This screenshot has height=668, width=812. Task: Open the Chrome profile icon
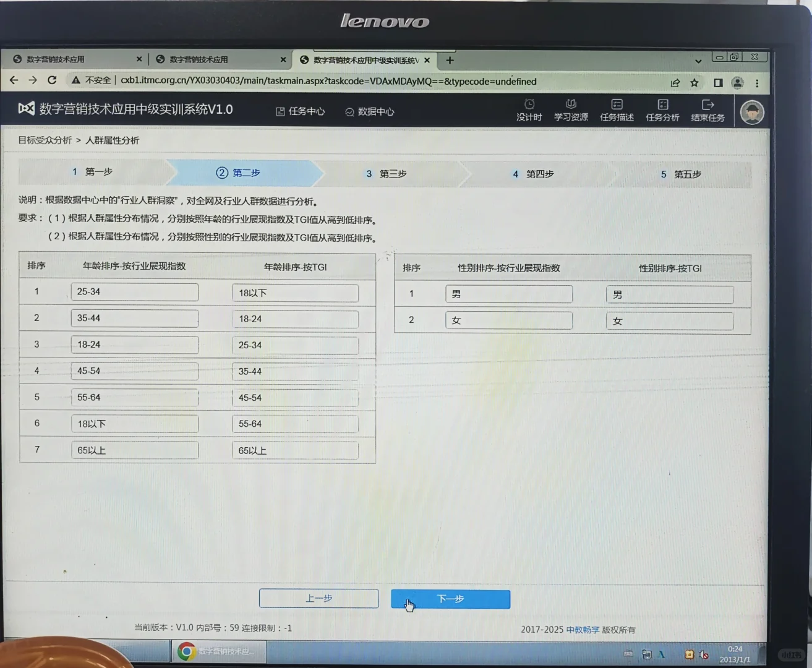(737, 82)
